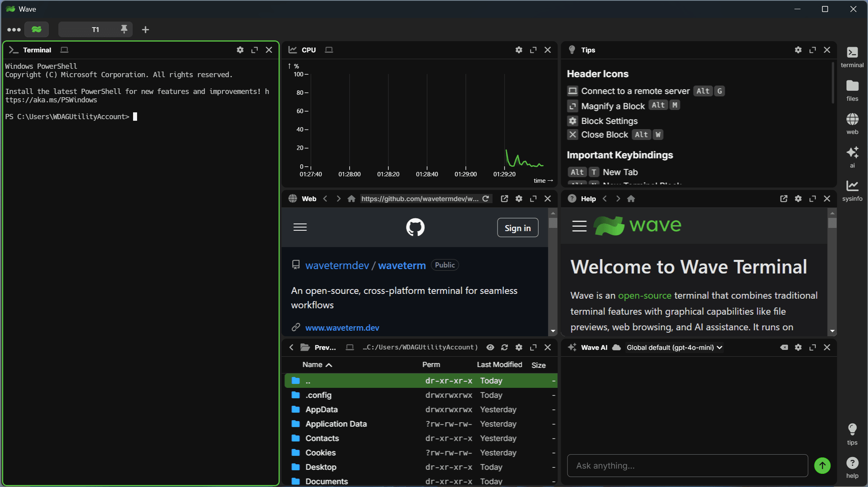This screenshot has height=487, width=868.
Task: Toggle the pin on tab T1
Action: point(124,29)
